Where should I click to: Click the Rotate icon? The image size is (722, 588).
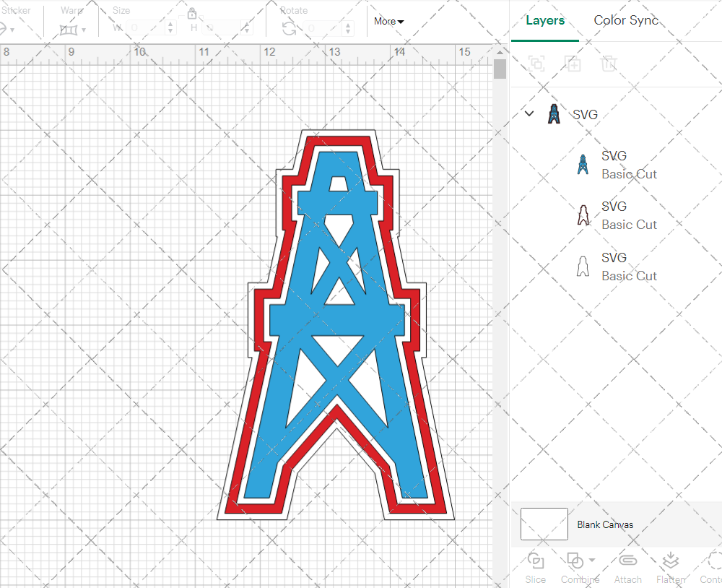pyautogui.click(x=290, y=29)
